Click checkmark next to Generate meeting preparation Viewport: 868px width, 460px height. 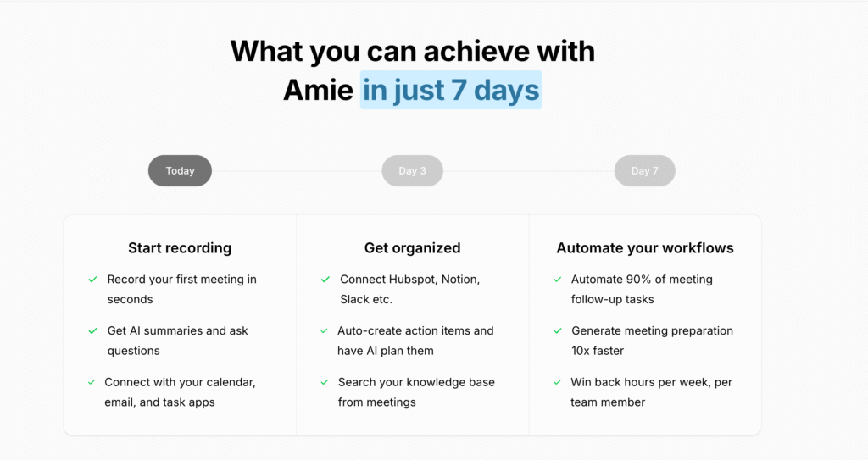(558, 331)
